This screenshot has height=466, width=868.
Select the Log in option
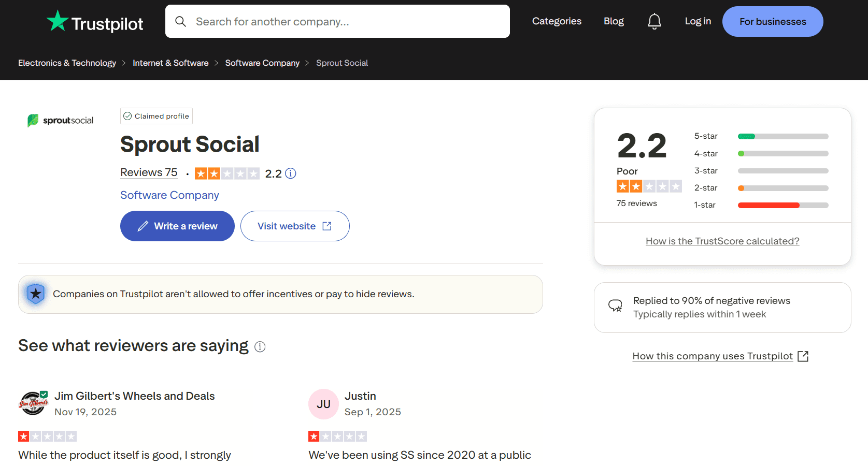tap(698, 21)
